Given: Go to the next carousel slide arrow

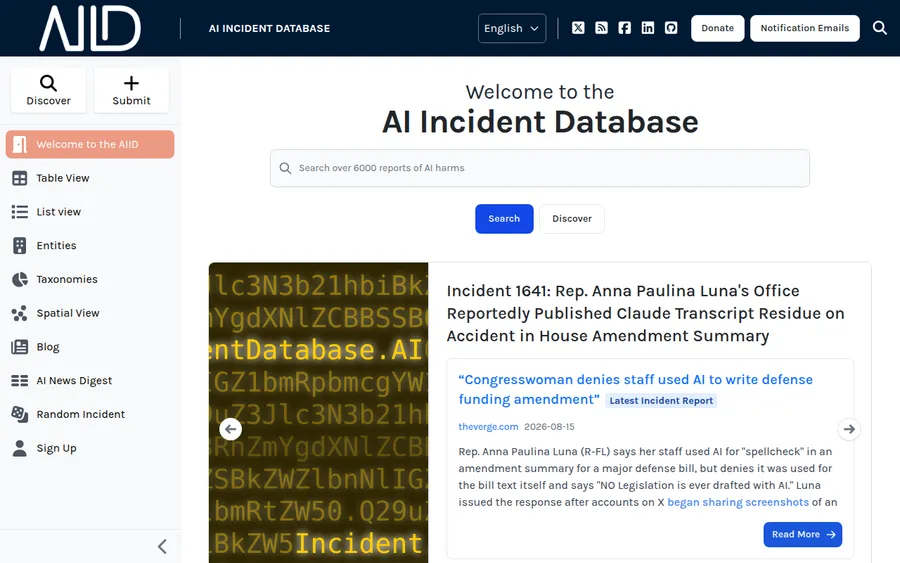Looking at the screenshot, I should pyautogui.click(x=849, y=429).
